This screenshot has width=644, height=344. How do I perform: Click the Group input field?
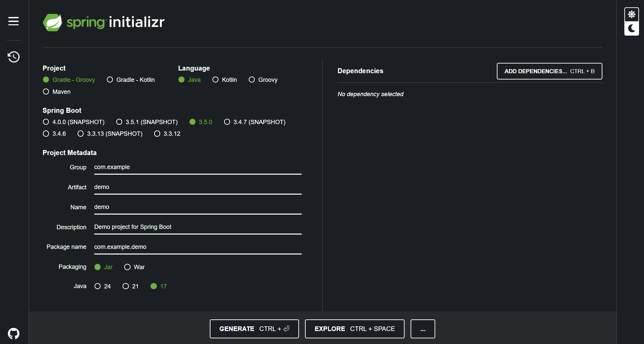(198, 167)
